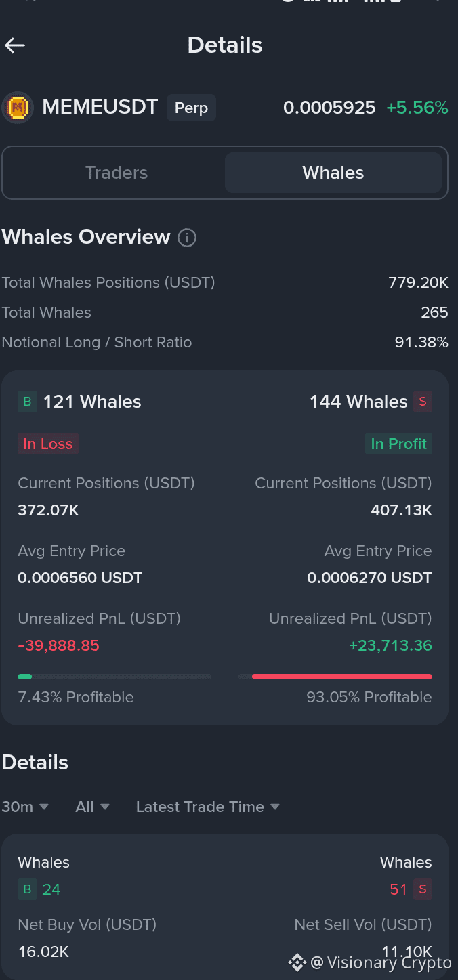Open Latest Trade Time sort dropdown
Image resolution: width=458 pixels, height=980 pixels.
207,807
